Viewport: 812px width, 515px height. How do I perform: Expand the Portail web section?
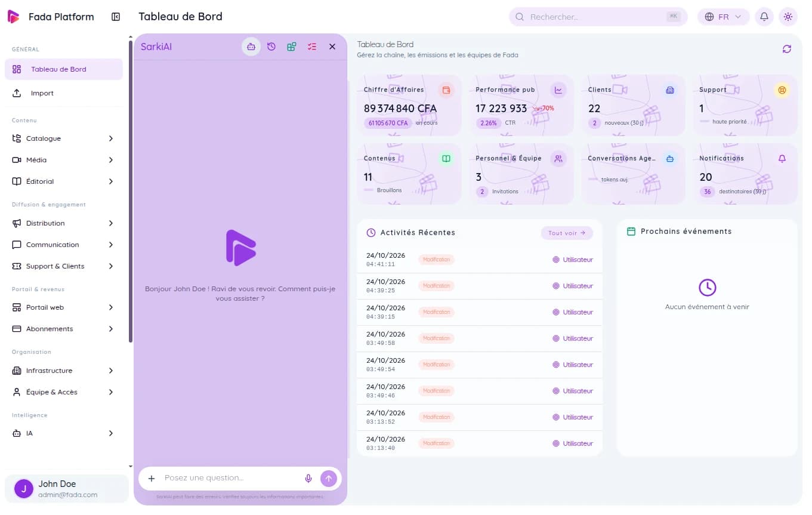point(64,307)
